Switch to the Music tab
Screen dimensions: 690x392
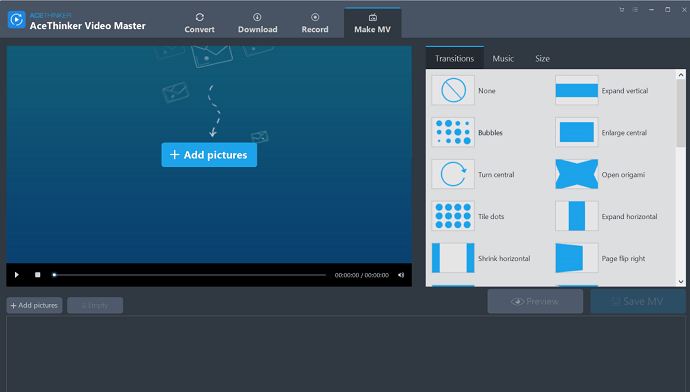click(x=503, y=58)
